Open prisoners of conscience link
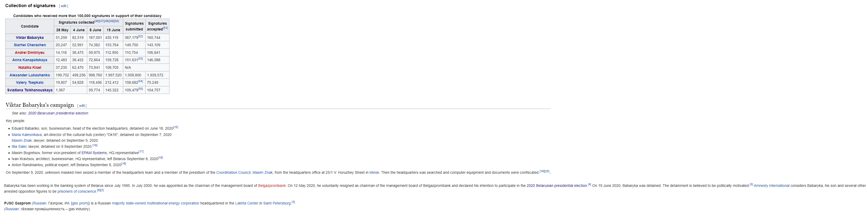 [77, 192]
